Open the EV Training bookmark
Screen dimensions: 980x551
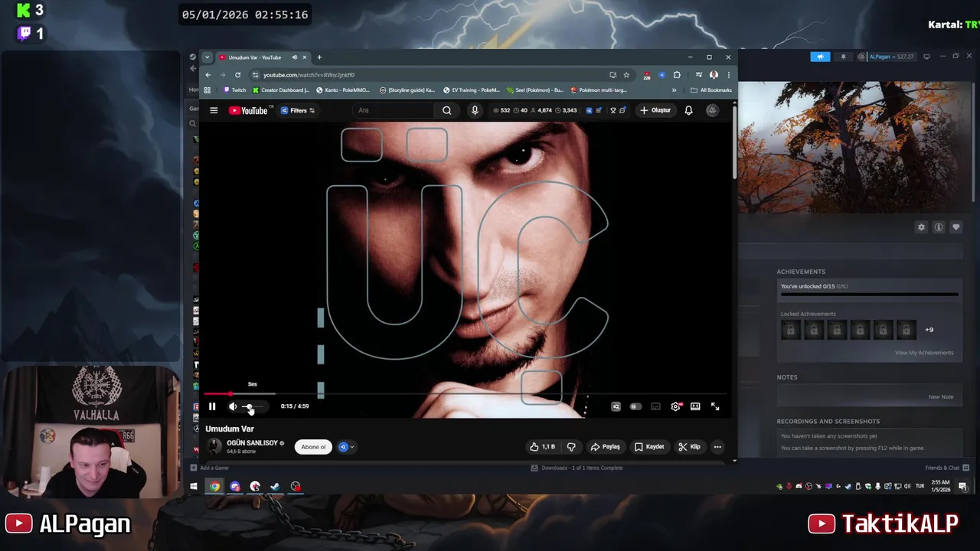click(x=471, y=90)
